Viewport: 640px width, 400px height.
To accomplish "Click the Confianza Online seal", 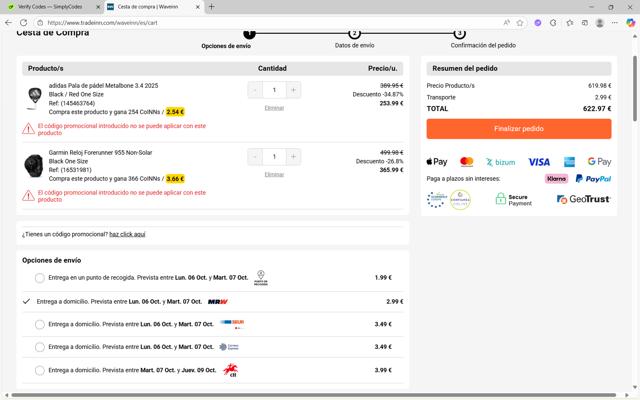I will click(x=460, y=200).
